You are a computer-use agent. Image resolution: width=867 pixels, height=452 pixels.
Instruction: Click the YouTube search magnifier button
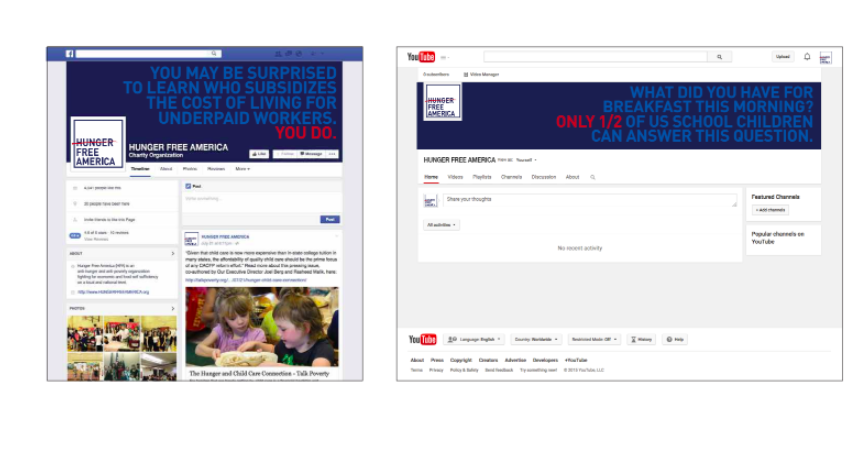click(x=719, y=56)
